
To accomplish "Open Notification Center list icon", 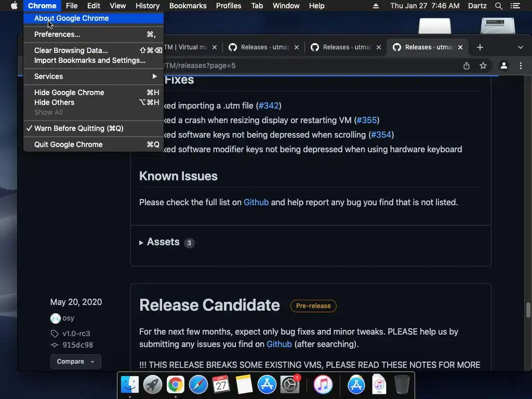I will (x=515, y=6).
